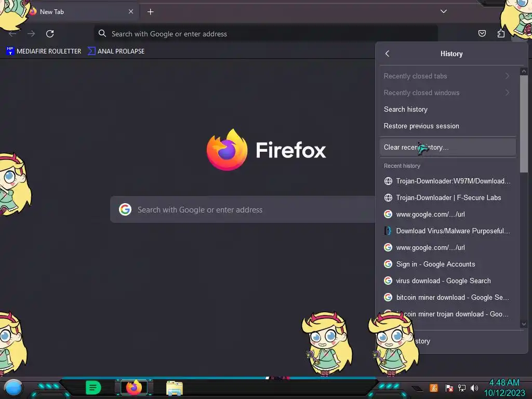Click globe icon of F-Secure Labs entry
The width and height of the screenshot is (532, 399).
[388, 197]
